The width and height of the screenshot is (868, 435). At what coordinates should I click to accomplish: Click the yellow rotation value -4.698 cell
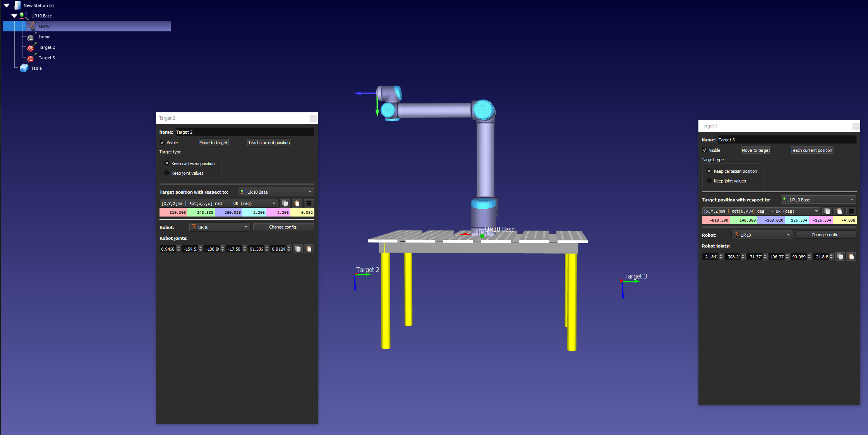pos(845,220)
